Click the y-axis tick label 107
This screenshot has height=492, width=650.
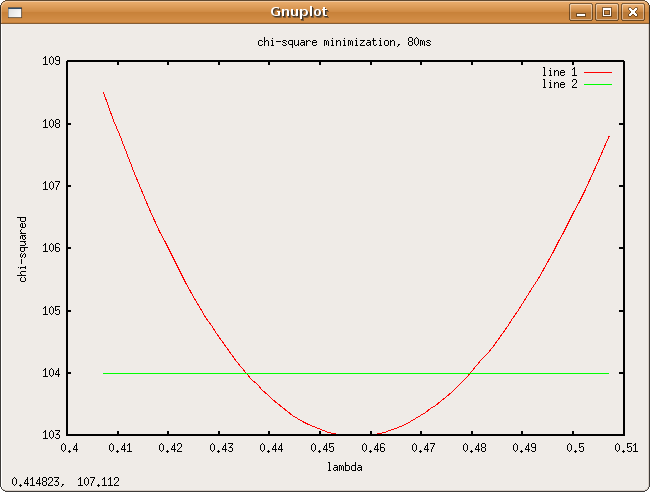pyautogui.click(x=51, y=186)
